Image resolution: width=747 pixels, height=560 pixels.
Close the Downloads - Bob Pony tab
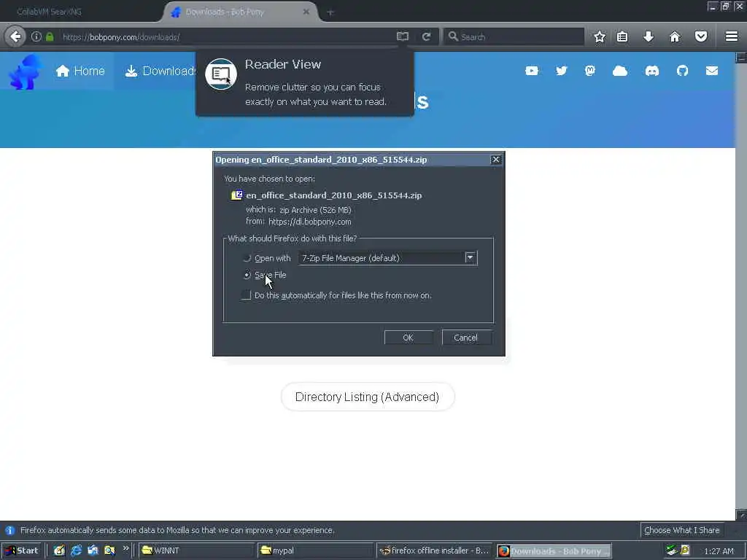(x=306, y=12)
